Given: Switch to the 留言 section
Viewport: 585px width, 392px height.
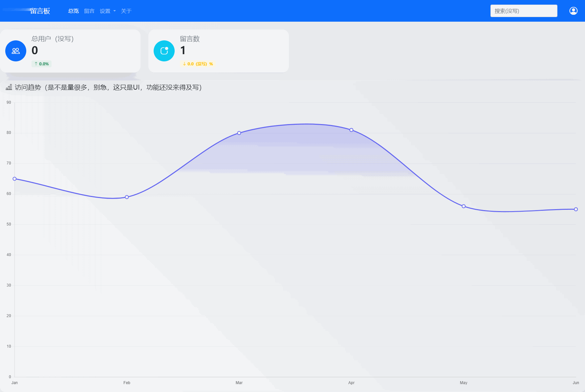Looking at the screenshot, I should coord(89,11).
